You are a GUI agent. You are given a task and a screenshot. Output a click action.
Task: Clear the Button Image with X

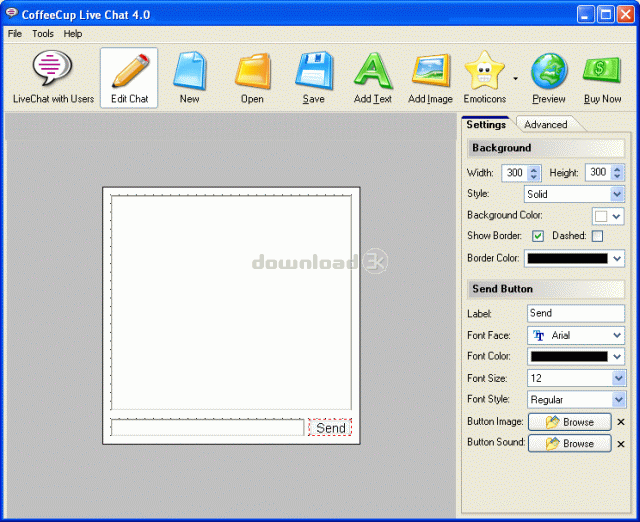click(x=621, y=422)
